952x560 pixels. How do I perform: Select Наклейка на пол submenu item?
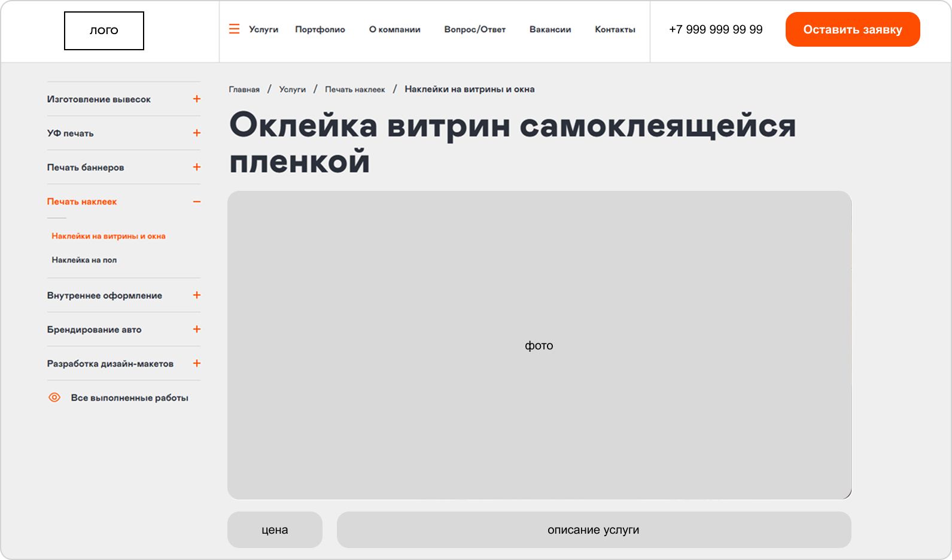tap(84, 260)
